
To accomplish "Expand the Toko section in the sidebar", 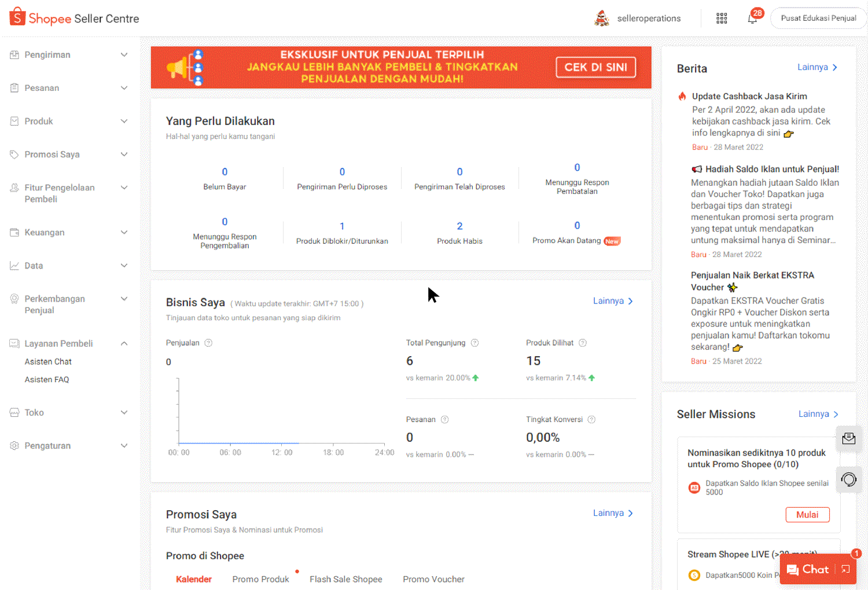I will [x=124, y=412].
